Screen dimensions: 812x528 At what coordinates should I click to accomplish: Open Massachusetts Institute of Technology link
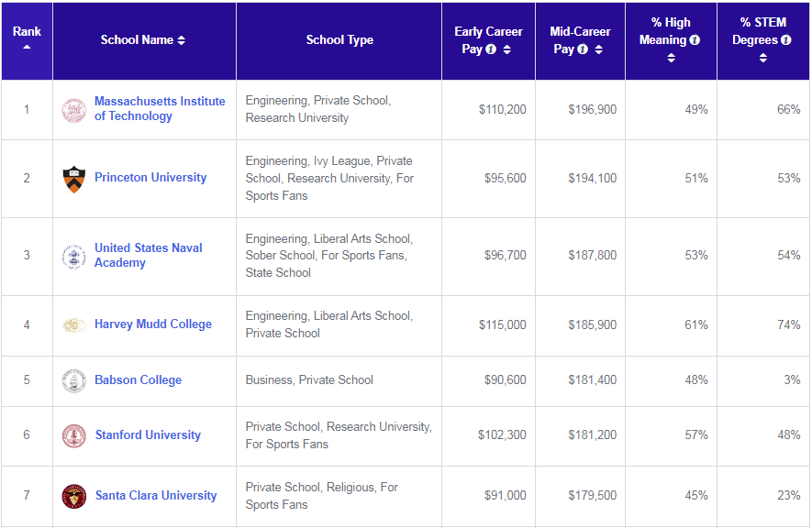(160, 108)
